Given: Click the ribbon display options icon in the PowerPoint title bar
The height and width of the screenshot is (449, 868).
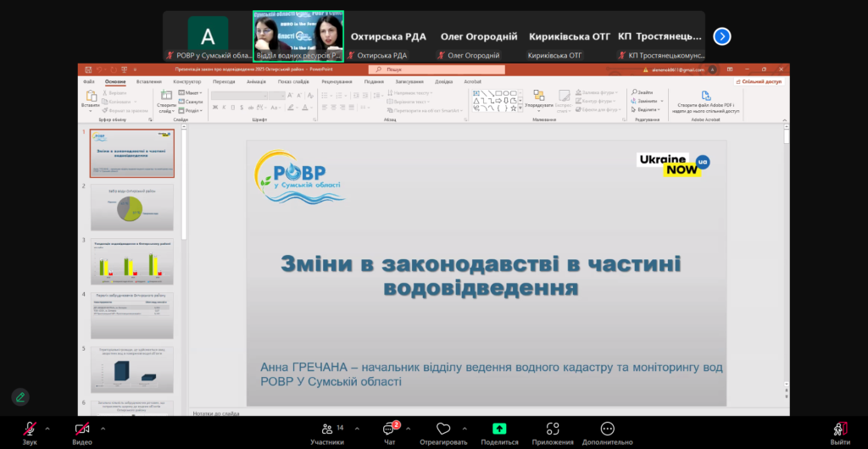Looking at the screenshot, I should 730,69.
